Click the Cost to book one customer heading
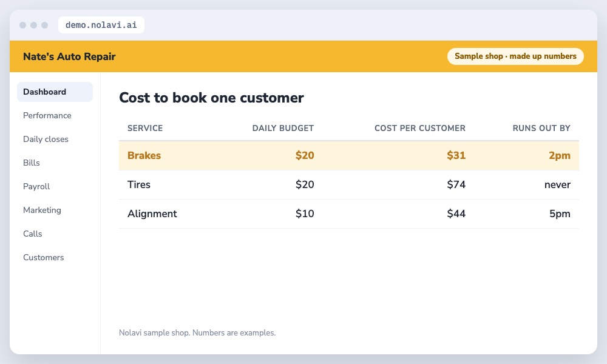The width and height of the screenshot is (607, 364). coord(211,98)
